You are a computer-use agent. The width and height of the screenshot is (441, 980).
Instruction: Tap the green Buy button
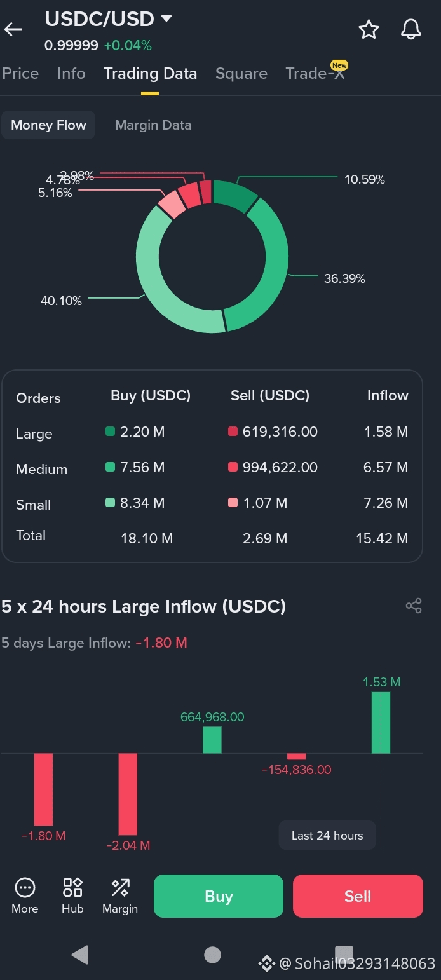pyautogui.click(x=219, y=896)
